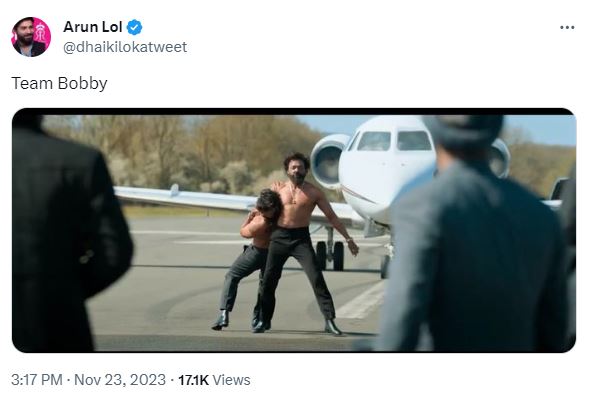Open the attached tweet image
The height and width of the screenshot is (402, 593).
pyautogui.click(x=294, y=230)
